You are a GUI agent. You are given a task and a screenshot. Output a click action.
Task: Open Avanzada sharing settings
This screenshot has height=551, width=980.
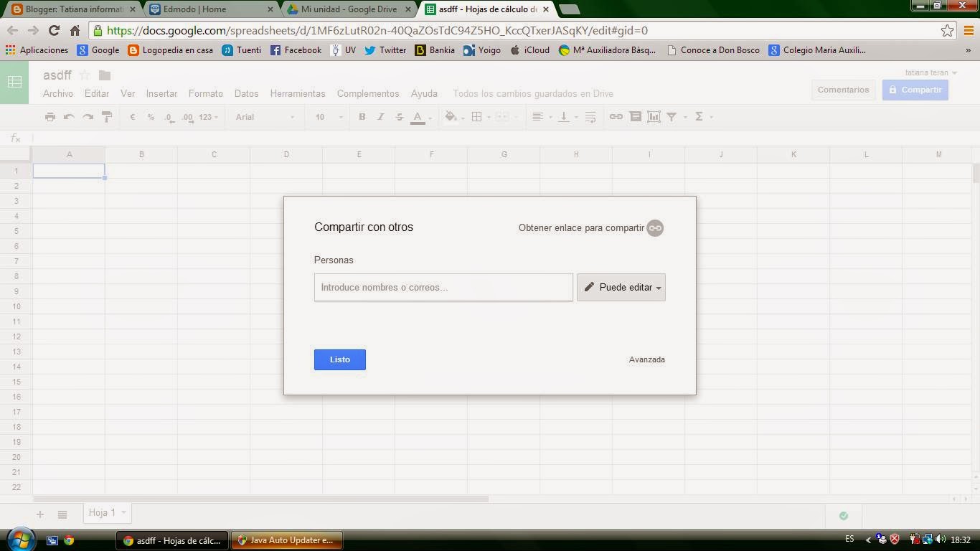click(646, 359)
